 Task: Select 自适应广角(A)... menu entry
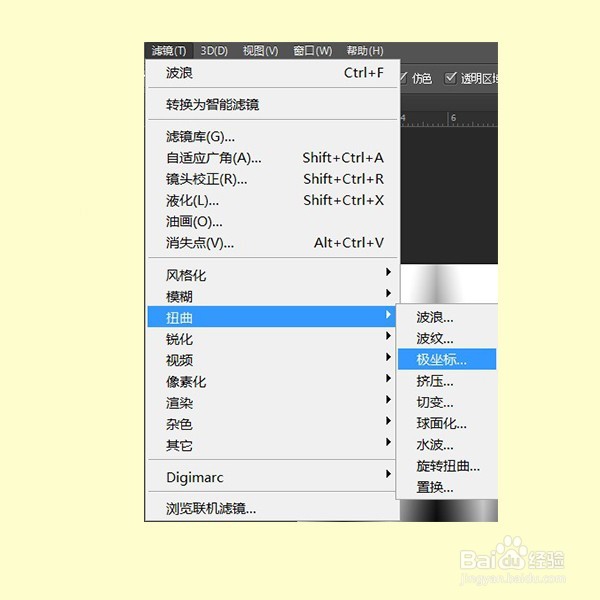pyautogui.click(x=274, y=158)
